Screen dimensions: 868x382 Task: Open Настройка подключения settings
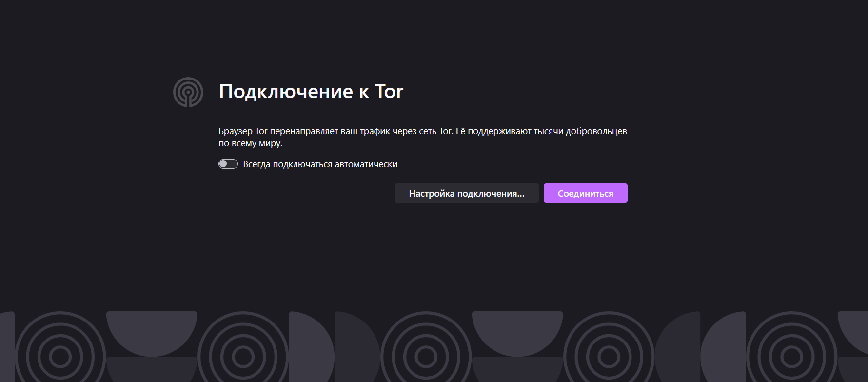click(466, 193)
